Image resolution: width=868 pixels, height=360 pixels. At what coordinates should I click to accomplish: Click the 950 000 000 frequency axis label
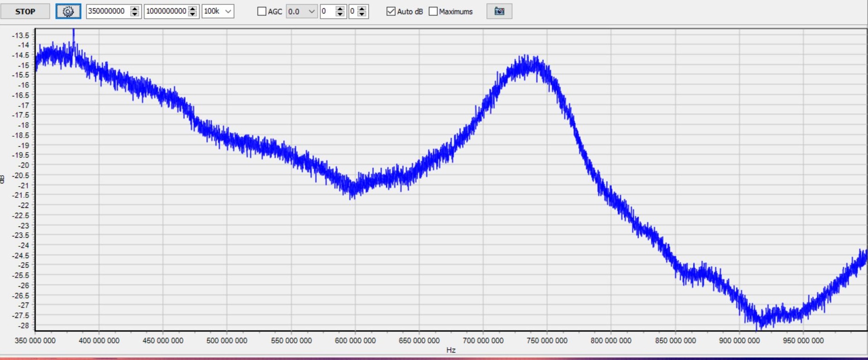tap(803, 341)
